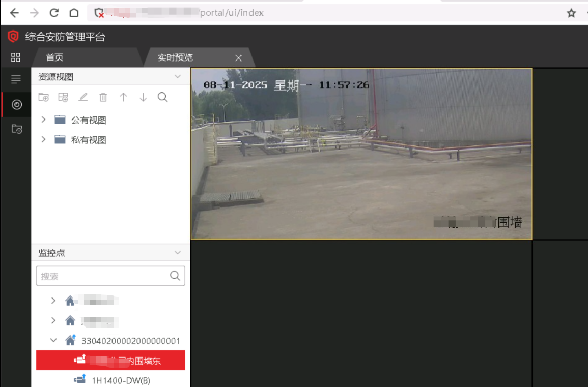Select the live preview camera sidebar icon
This screenshot has height=387, width=588.
(x=16, y=105)
